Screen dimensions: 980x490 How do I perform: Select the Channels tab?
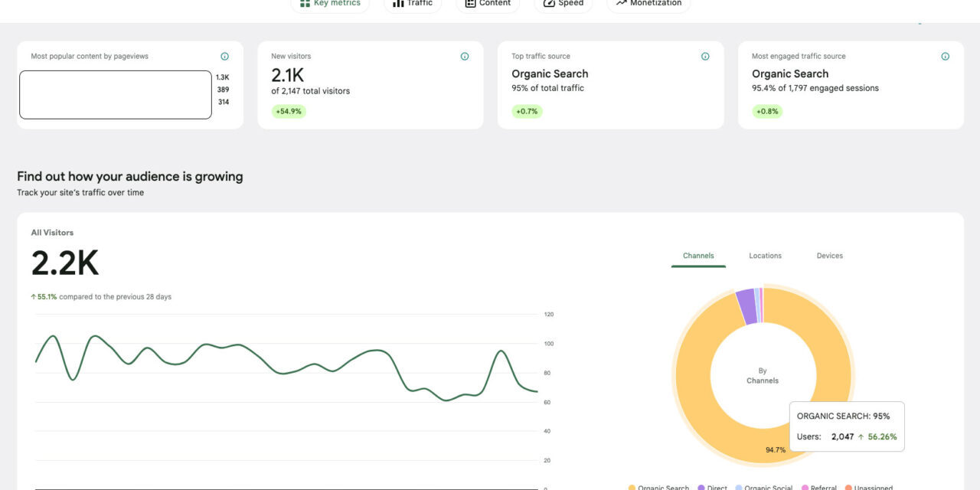coord(698,256)
